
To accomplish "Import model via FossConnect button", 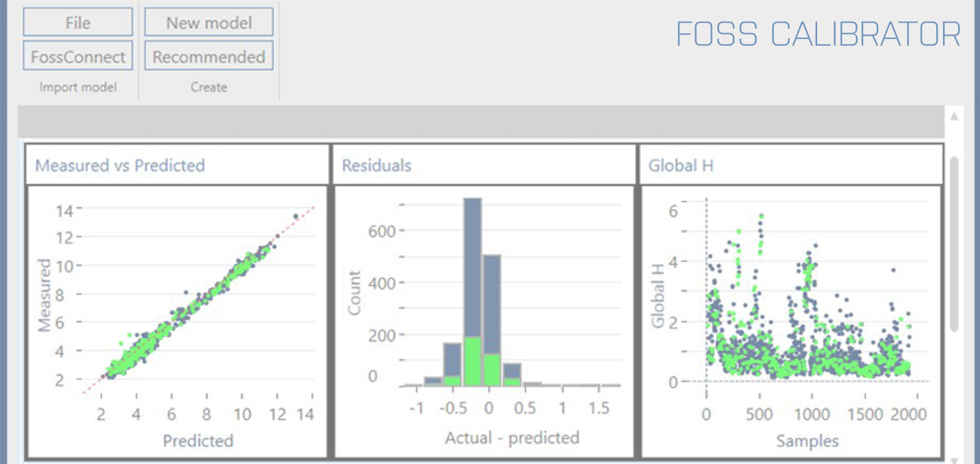I will coord(77,56).
